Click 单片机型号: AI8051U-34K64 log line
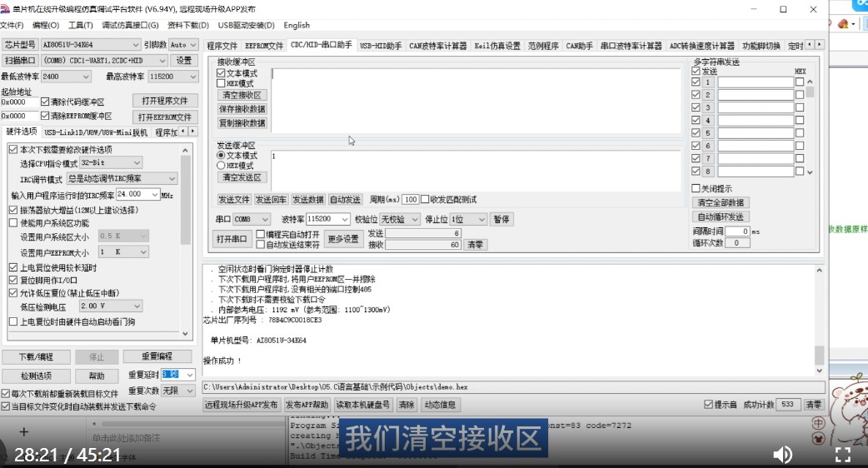 (258, 341)
